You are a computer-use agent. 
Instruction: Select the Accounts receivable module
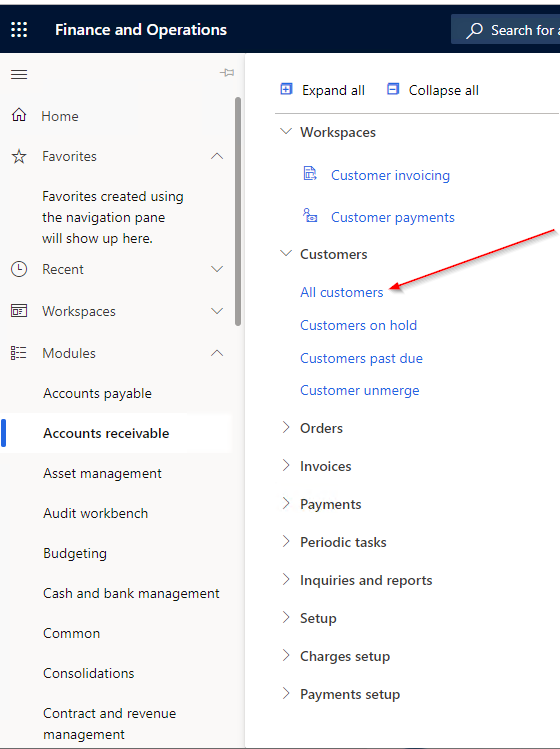coord(106,433)
